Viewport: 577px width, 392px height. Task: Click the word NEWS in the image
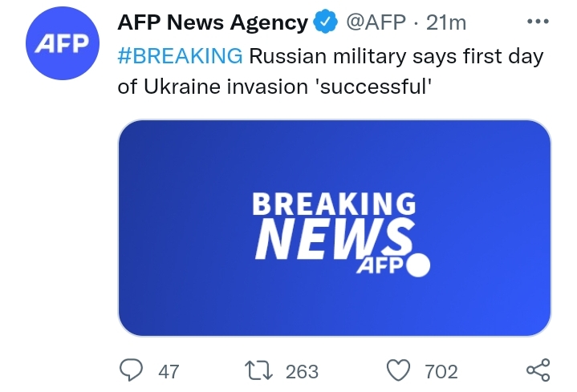[x=335, y=238]
